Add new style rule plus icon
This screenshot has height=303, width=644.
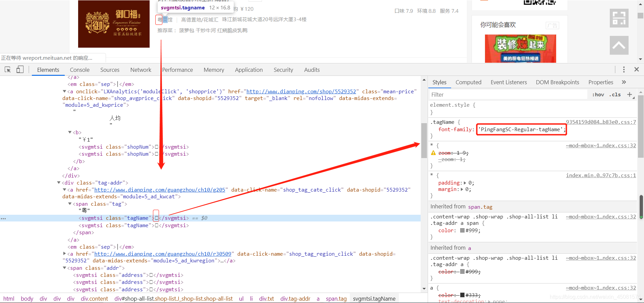[630, 95]
